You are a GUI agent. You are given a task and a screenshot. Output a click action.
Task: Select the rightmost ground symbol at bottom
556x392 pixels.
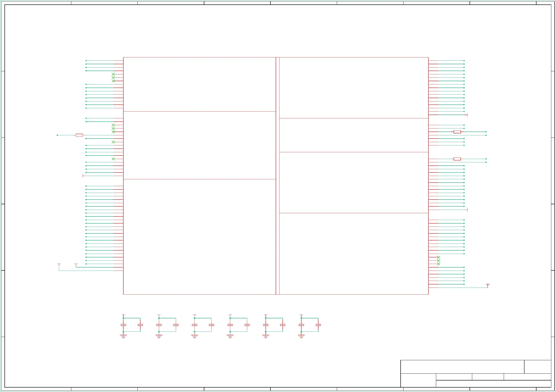pos(301,336)
